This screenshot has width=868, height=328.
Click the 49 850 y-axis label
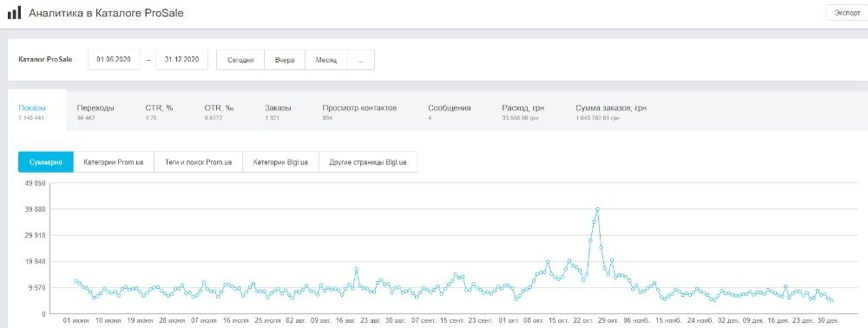click(x=35, y=183)
